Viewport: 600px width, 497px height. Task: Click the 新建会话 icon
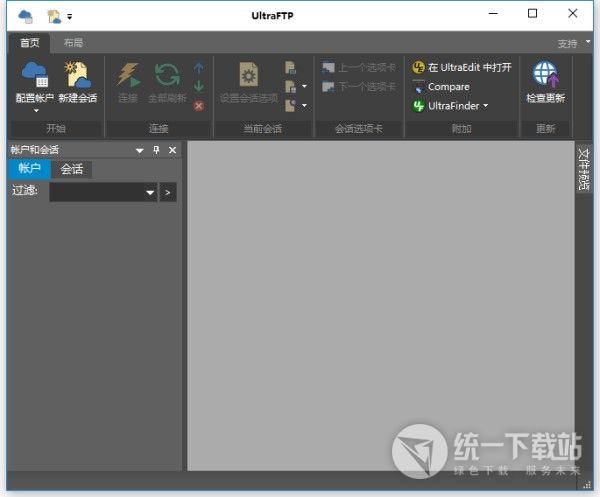click(78, 75)
